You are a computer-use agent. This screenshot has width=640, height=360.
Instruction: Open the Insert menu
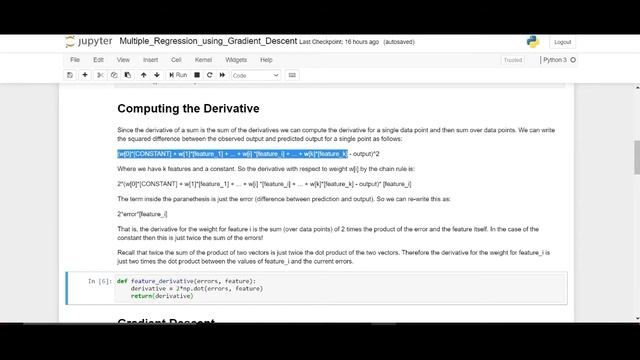(150, 60)
